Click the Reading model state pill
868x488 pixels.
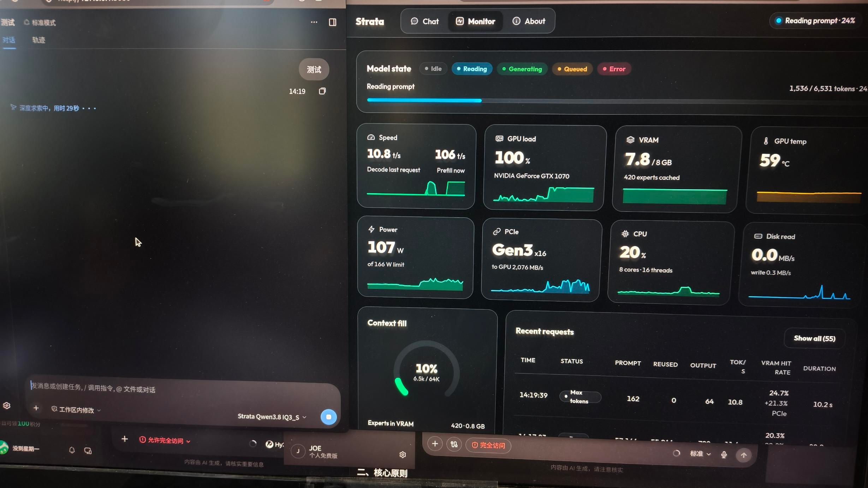(x=472, y=69)
